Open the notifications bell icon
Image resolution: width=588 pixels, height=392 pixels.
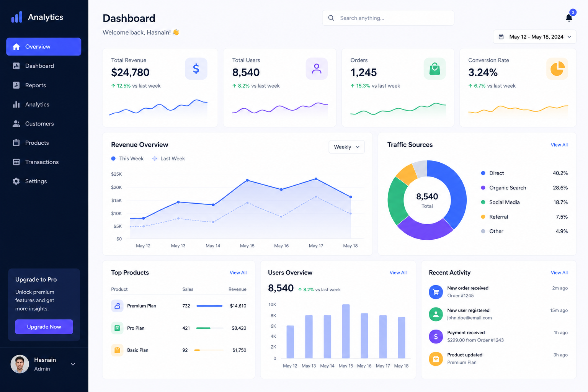pos(569,18)
